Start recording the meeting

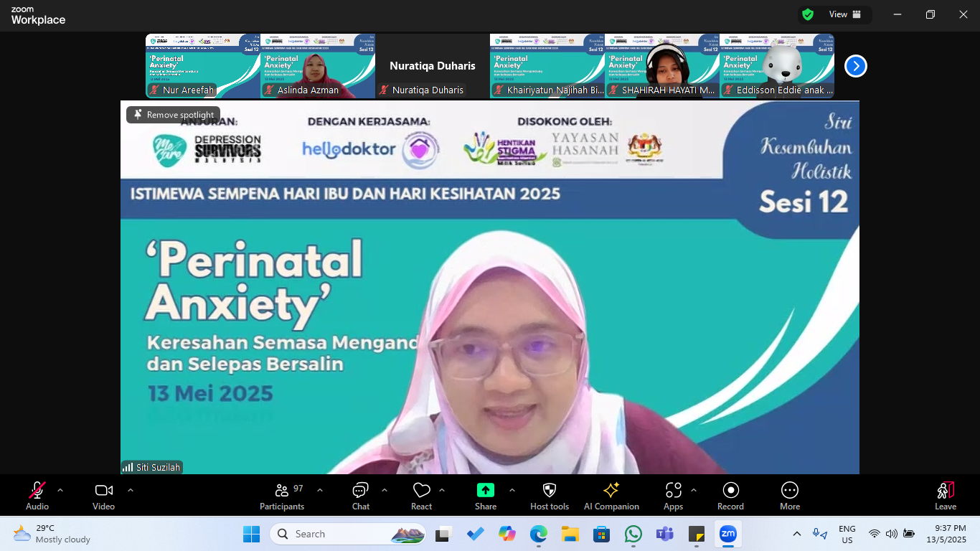point(730,496)
